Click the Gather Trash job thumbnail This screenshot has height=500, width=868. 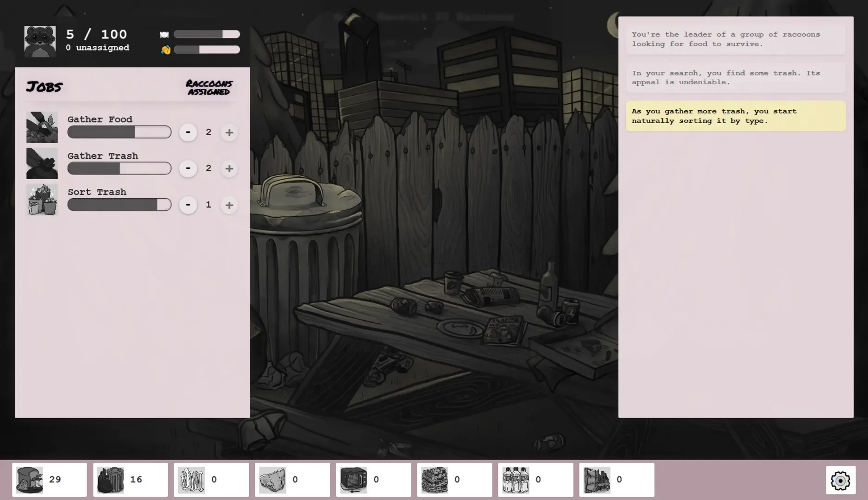coord(42,163)
